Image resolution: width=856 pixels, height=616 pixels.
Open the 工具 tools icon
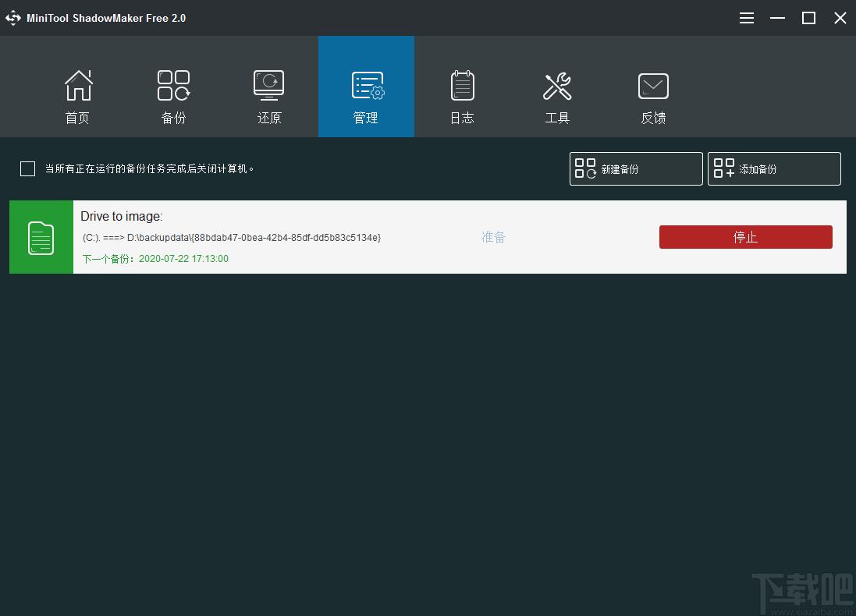557,87
